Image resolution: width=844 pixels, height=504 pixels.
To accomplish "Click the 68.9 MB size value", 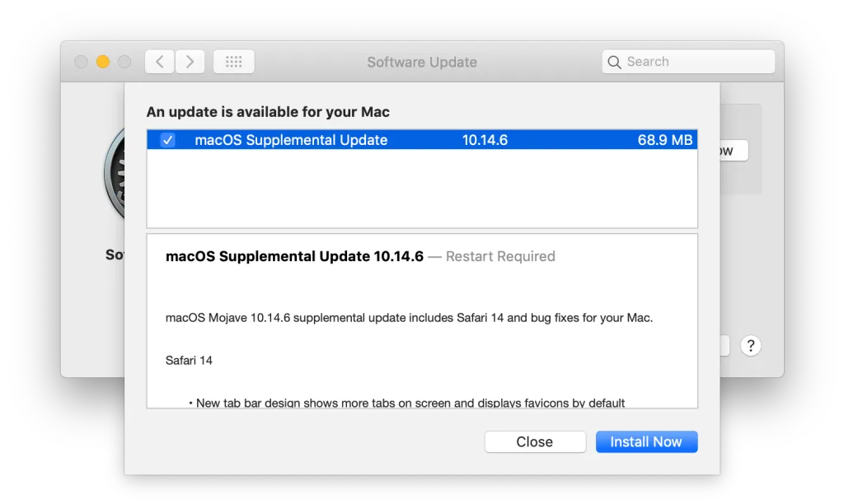I will [x=664, y=140].
